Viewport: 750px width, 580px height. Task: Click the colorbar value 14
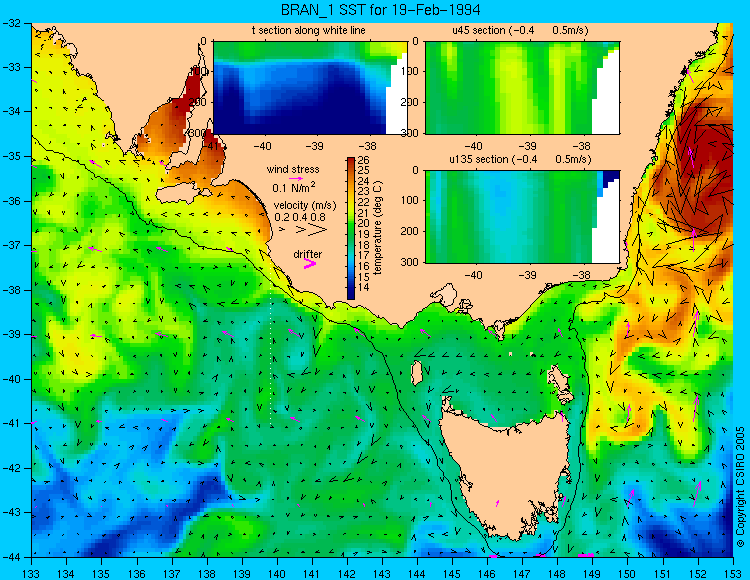[364, 287]
